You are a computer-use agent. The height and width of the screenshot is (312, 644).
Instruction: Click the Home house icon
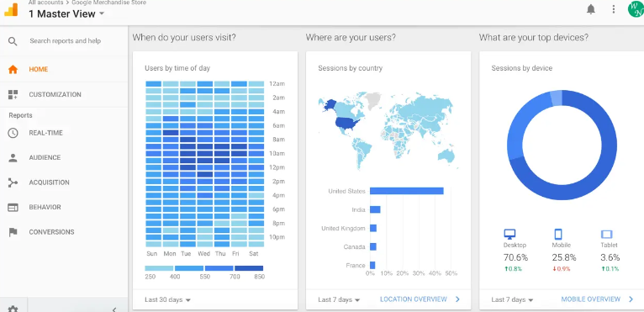[x=13, y=70]
